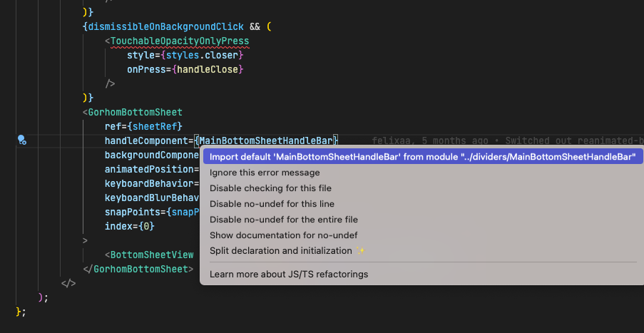Click the opening GorhomBottomSheet tag

(x=135, y=112)
